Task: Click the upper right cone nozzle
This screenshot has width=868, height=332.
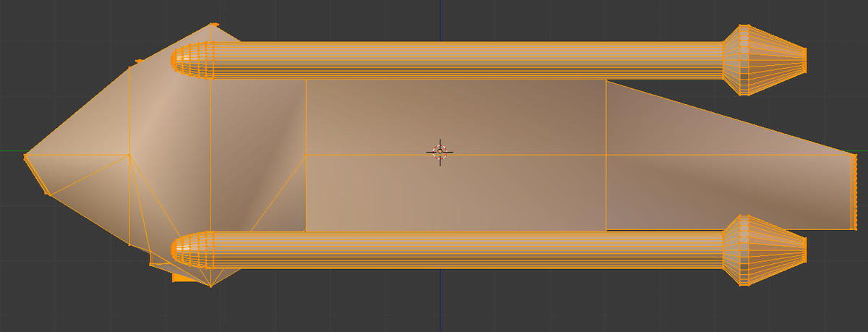Action: coord(765,60)
